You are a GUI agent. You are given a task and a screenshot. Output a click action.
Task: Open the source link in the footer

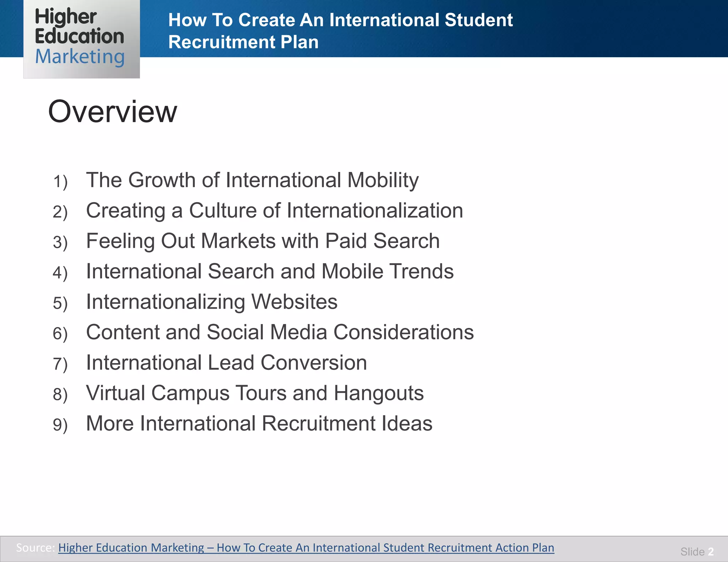306,547
